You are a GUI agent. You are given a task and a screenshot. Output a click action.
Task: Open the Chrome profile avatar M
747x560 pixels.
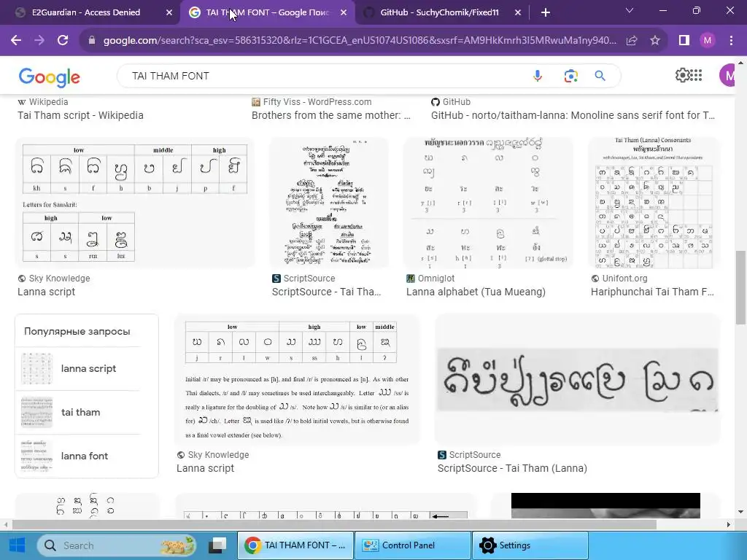click(708, 41)
